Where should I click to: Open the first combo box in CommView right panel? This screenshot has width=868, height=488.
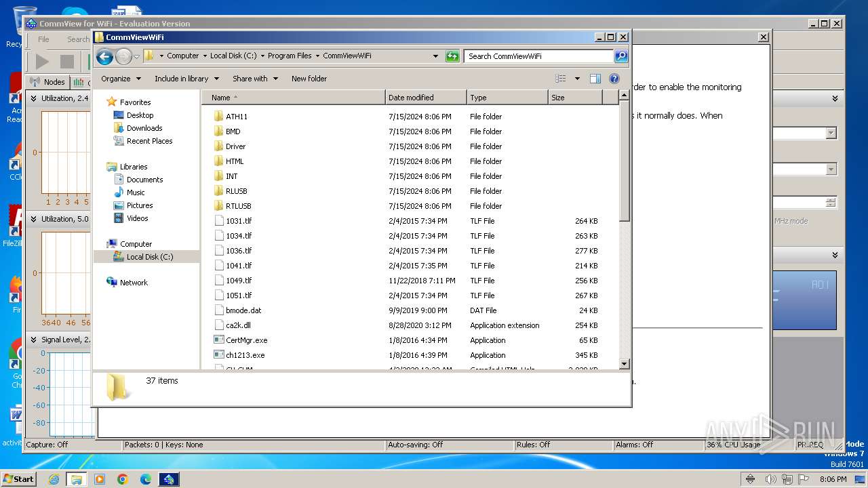[831, 134]
